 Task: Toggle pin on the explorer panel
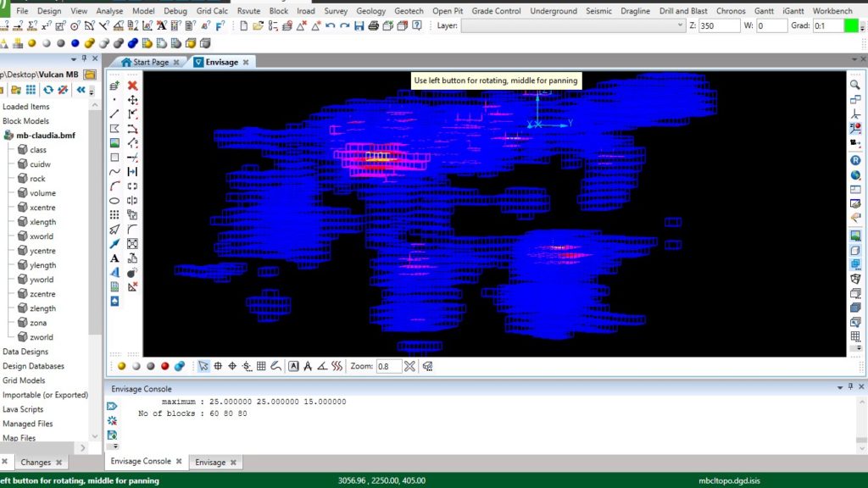84,58
